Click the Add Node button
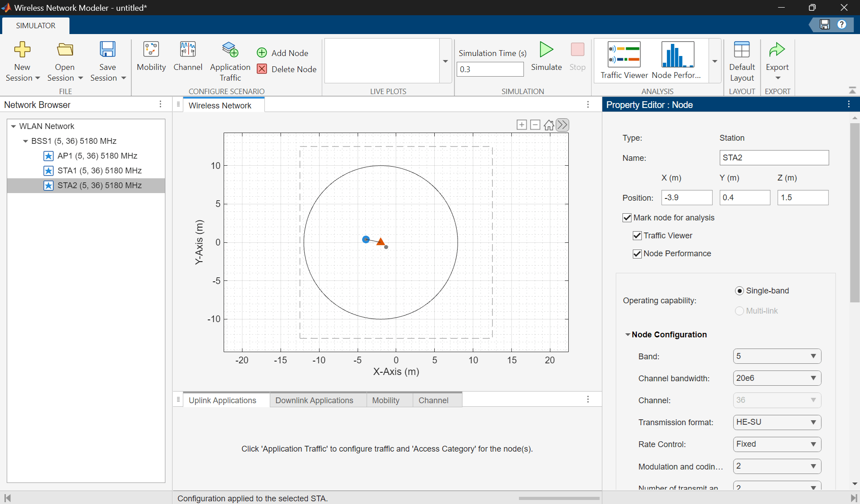Image resolution: width=860 pixels, height=504 pixels. tap(283, 53)
